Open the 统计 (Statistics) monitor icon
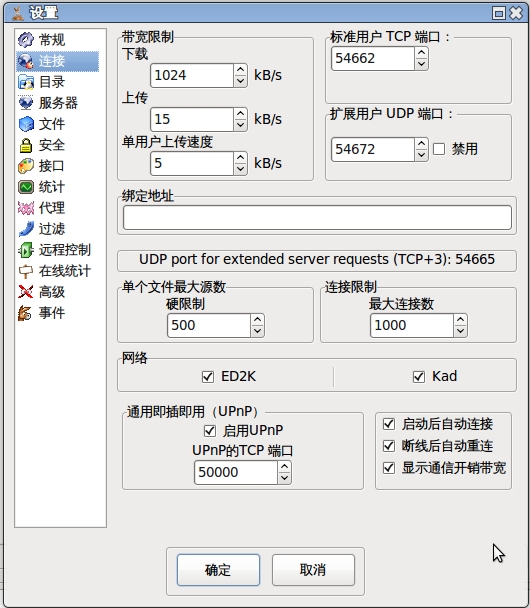The image size is (530, 608). coord(26,187)
